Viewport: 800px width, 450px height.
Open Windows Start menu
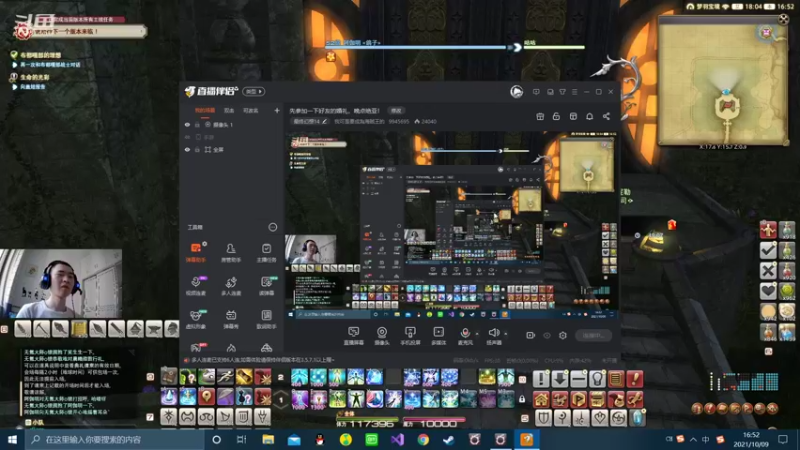[x=12, y=439]
